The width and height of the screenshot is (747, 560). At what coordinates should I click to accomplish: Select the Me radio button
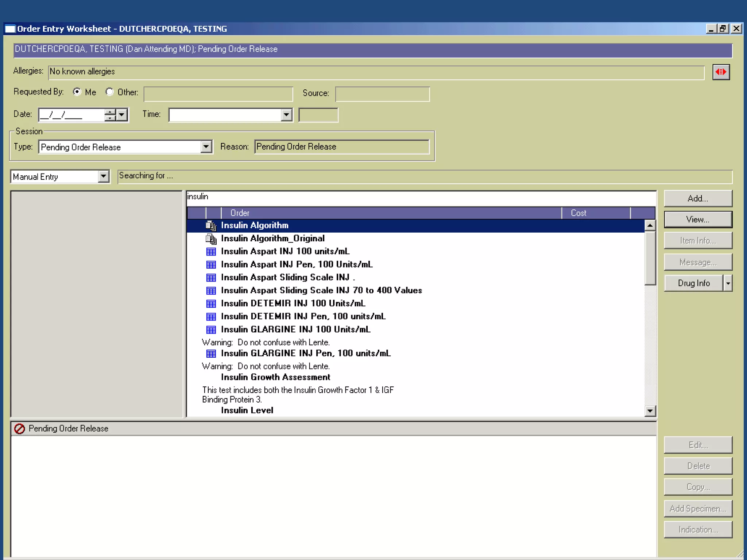77,92
